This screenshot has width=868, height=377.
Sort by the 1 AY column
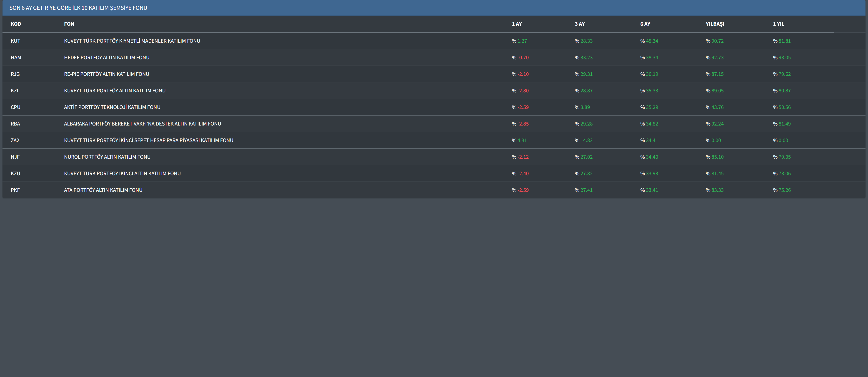point(517,24)
